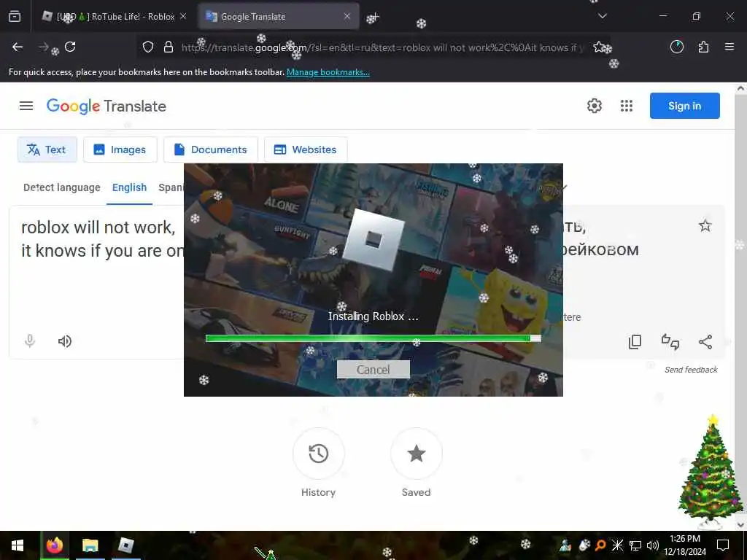This screenshot has width=747, height=560.
Task: Open the Manage bookmarks link
Action: pyautogui.click(x=328, y=72)
